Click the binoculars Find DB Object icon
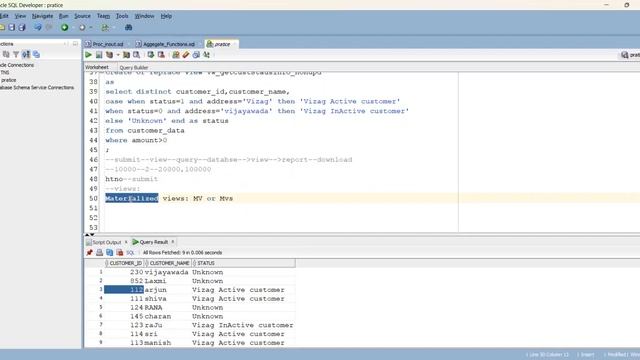The image size is (640, 360). click(129, 27)
